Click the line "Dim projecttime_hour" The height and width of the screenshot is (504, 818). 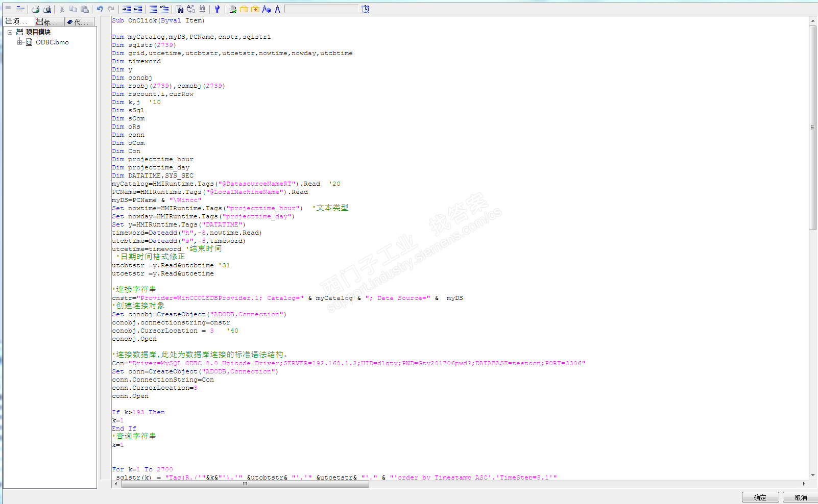click(153, 160)
